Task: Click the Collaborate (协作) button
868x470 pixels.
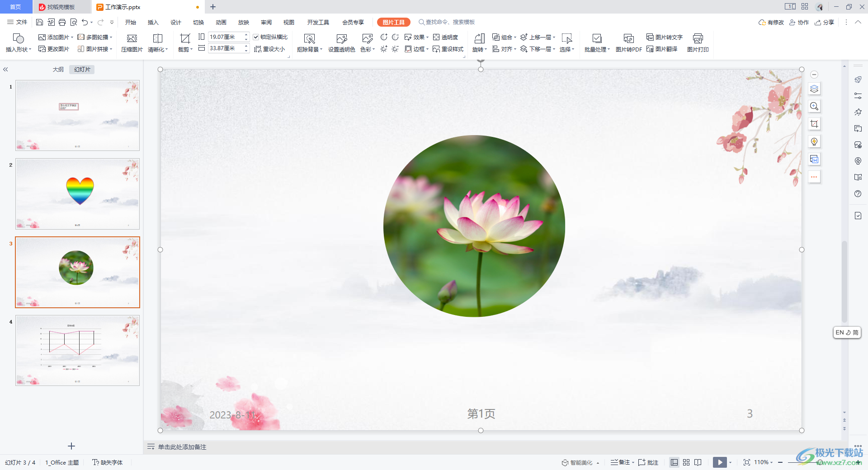Action: (799, 22)
